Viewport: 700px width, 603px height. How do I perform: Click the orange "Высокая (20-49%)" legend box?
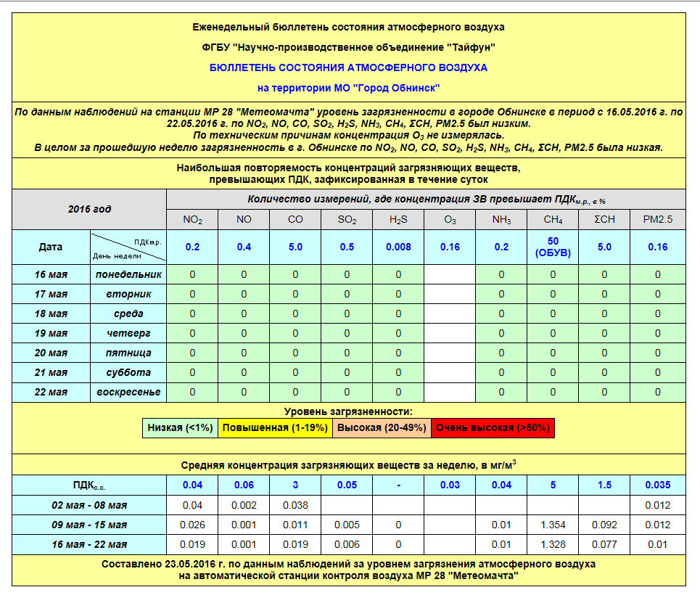[382, 428]
